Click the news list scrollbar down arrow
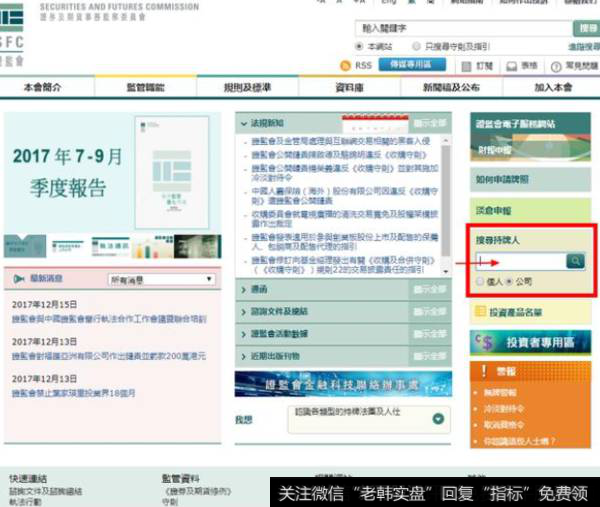600x507 pixels. click(x=445, y=271)
